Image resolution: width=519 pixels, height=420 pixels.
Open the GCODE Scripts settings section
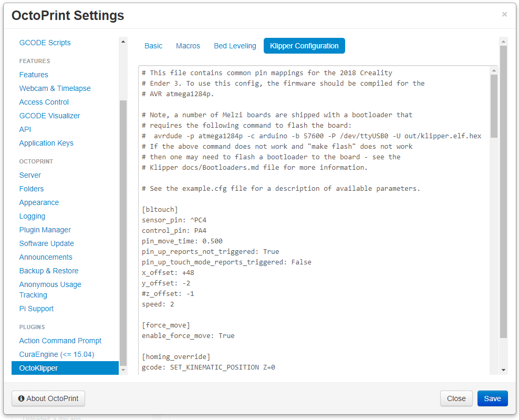pyautogui.click(x=45, y=43)
